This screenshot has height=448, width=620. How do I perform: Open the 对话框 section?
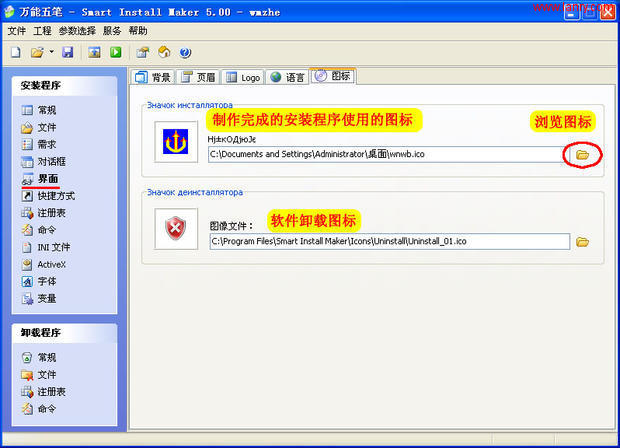click(x=51, y=161)
